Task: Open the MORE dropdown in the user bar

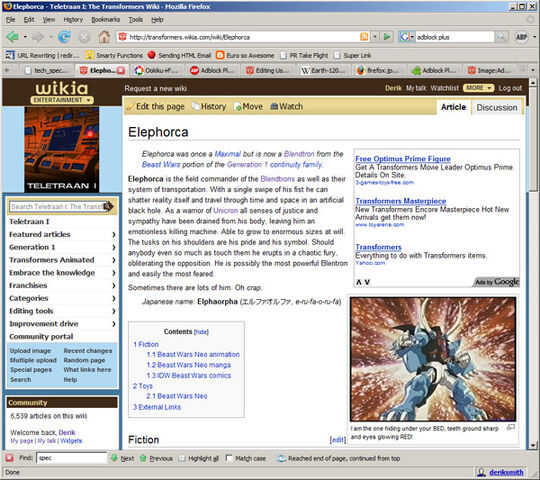Action: point(478,88)
